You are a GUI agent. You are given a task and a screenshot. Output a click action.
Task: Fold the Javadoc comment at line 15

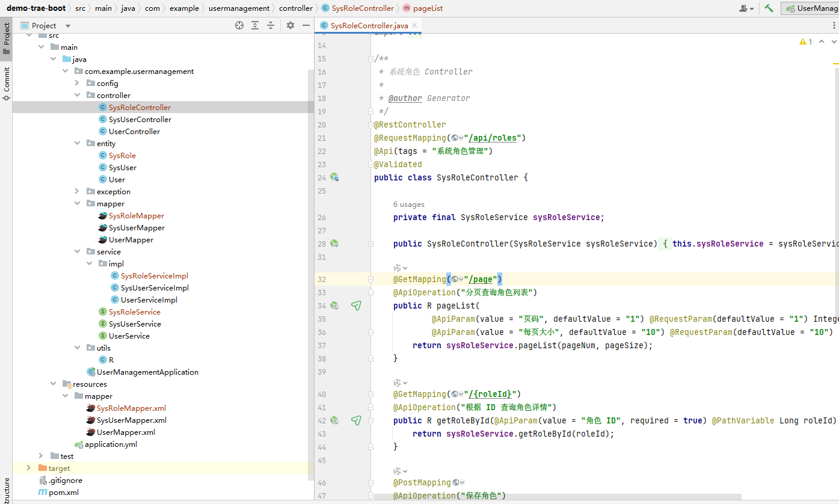click(x=370, y=59)
